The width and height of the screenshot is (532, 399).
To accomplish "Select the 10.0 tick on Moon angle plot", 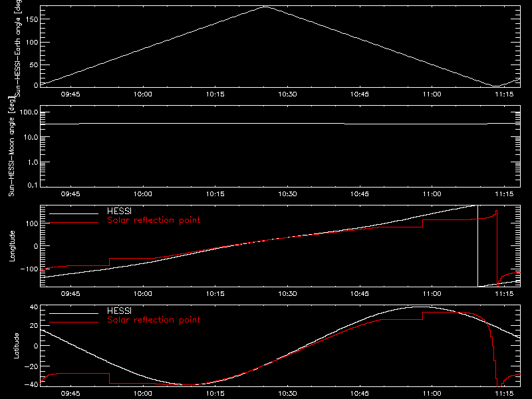I will click(x=31, y=138).
